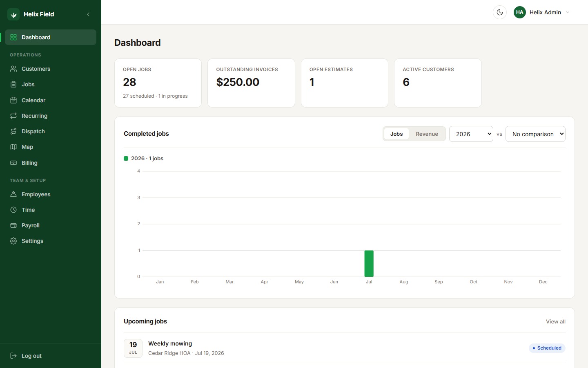This screenshot has width=588, height=368.
Task: Click the Open Jobs stat card
Action: [x=158, y=83]
